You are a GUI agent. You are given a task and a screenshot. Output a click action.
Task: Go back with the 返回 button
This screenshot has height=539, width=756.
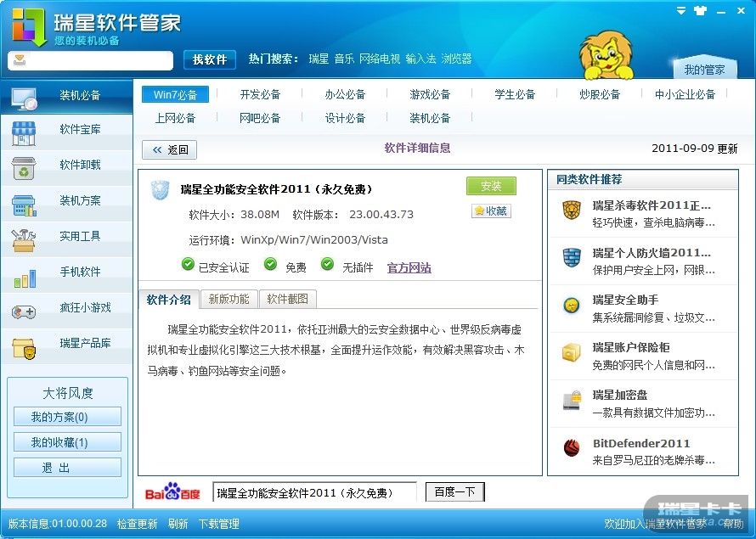pyautogui.click(x=170, y=149)
